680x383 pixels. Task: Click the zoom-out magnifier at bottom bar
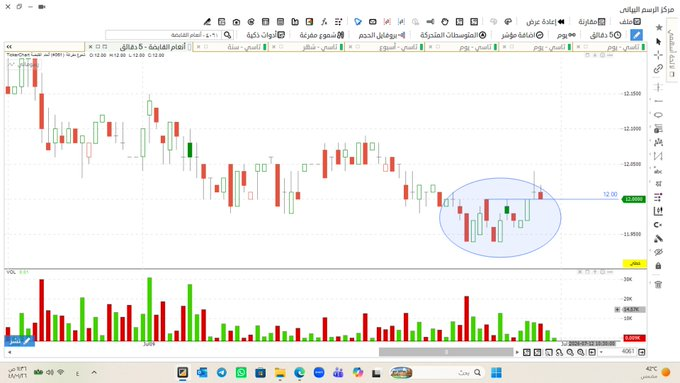(570, 352)
